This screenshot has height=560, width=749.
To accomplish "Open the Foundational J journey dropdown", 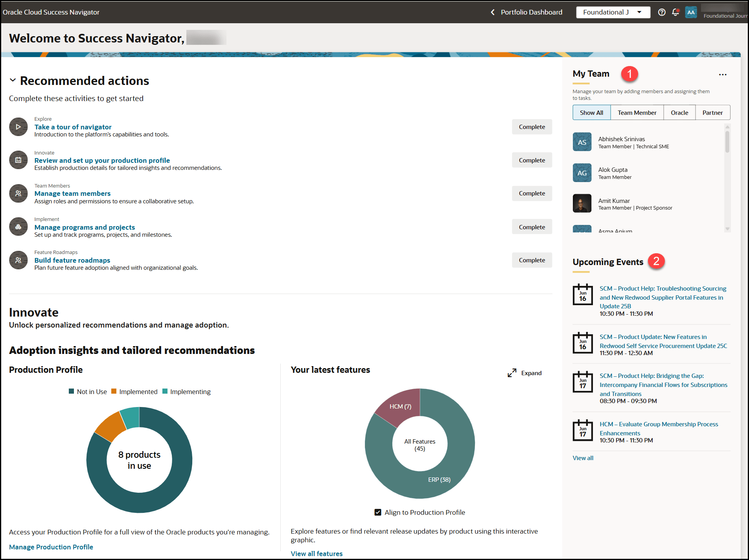I will point(613,12).
